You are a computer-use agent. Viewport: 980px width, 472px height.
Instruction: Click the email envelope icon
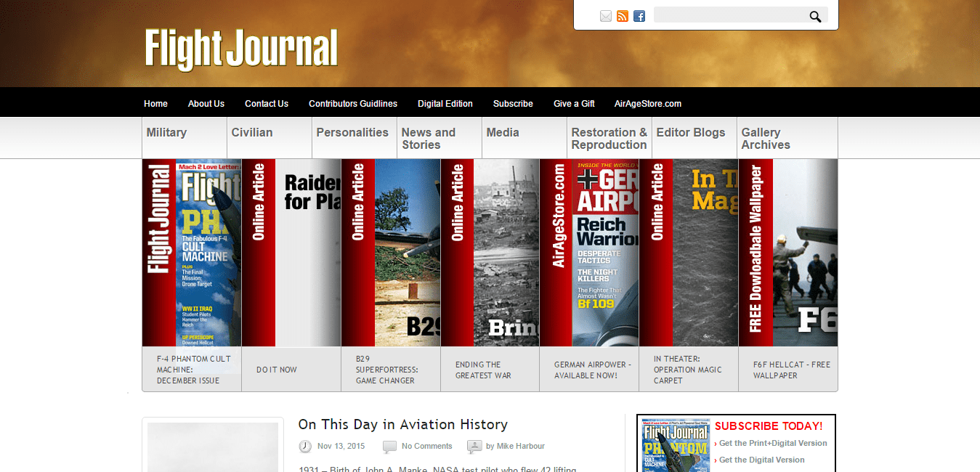(606, 16)
